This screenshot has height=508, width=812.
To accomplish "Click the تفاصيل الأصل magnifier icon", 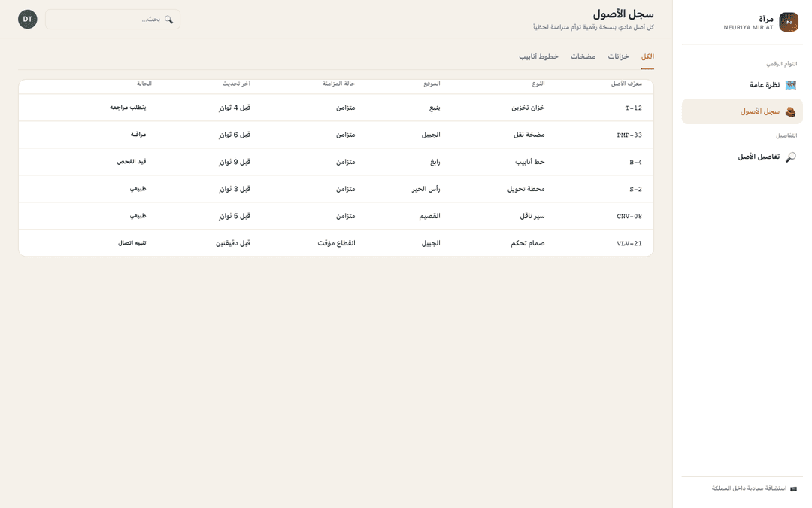I will pyautogui.click(x=790, y=157).
